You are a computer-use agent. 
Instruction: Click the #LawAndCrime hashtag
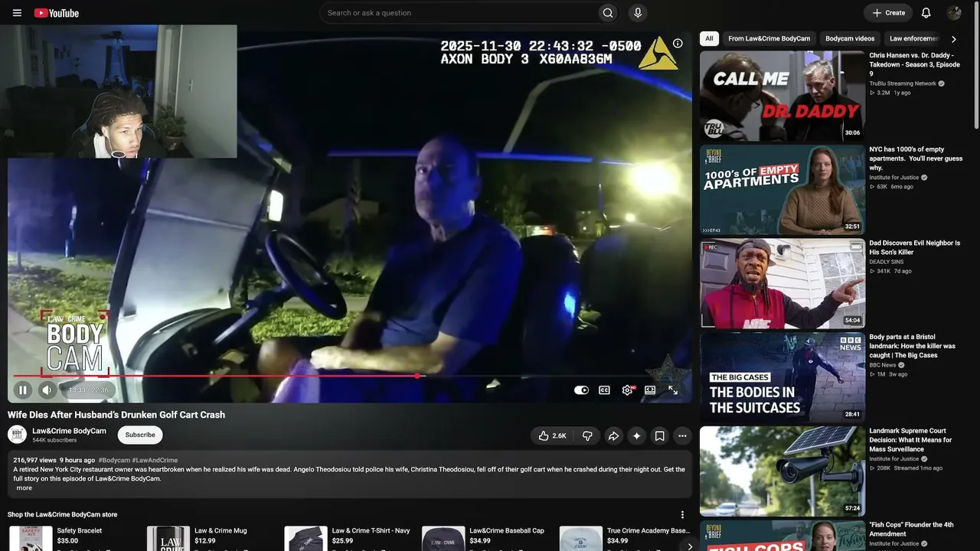point(155,461)
